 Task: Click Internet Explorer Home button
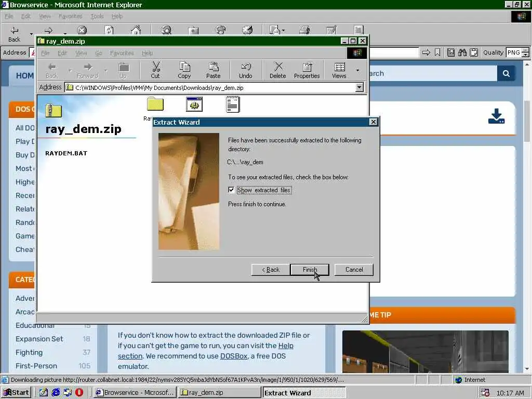(136, 31)
